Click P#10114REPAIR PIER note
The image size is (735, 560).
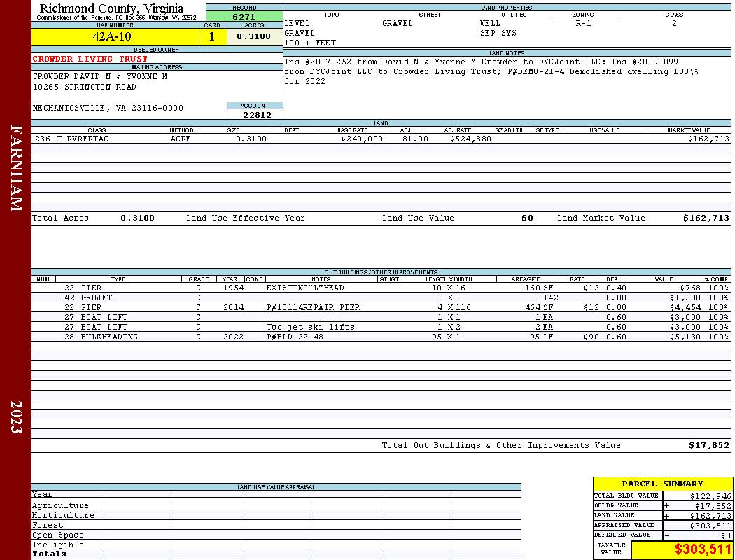tap(313, 308)
